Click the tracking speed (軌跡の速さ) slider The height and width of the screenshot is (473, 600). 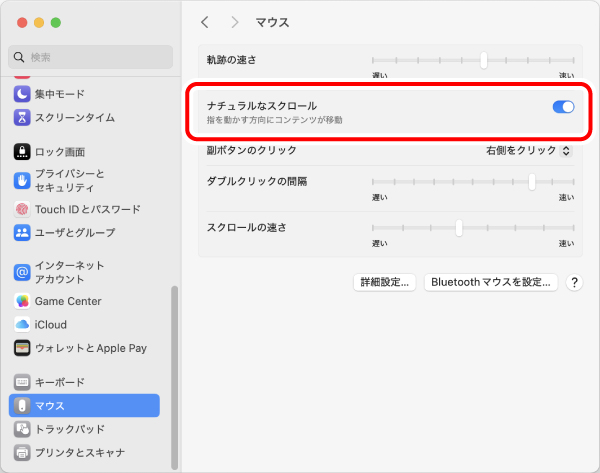coord(473,60)
